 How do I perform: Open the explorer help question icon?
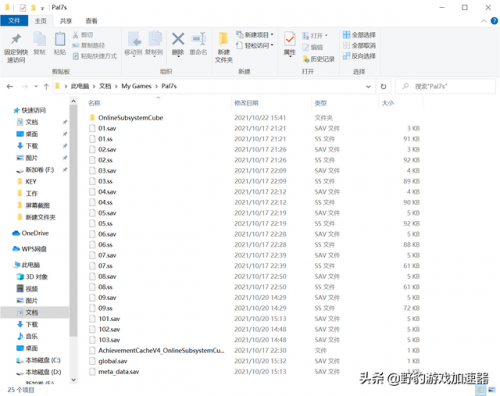pos(494,21)
